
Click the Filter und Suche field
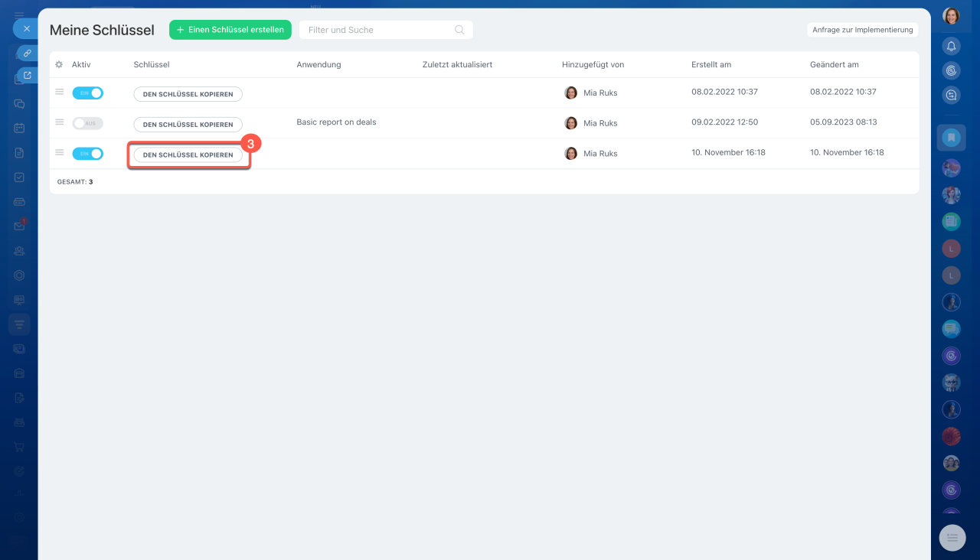tap(379, 30)
